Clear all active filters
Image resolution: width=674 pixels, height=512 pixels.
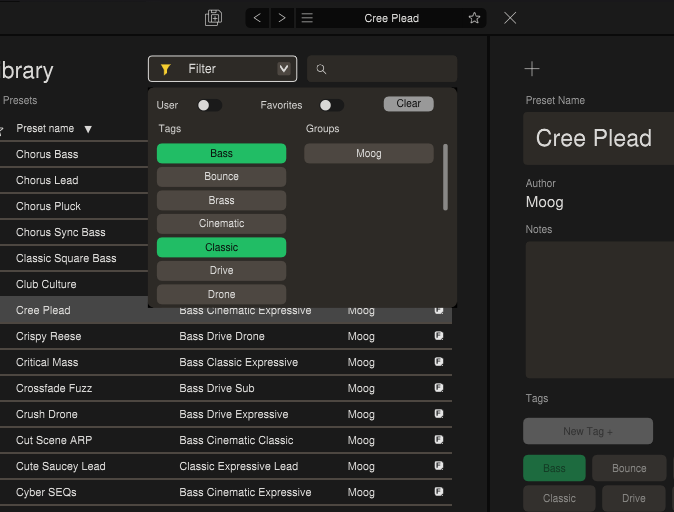coord(408,104)
